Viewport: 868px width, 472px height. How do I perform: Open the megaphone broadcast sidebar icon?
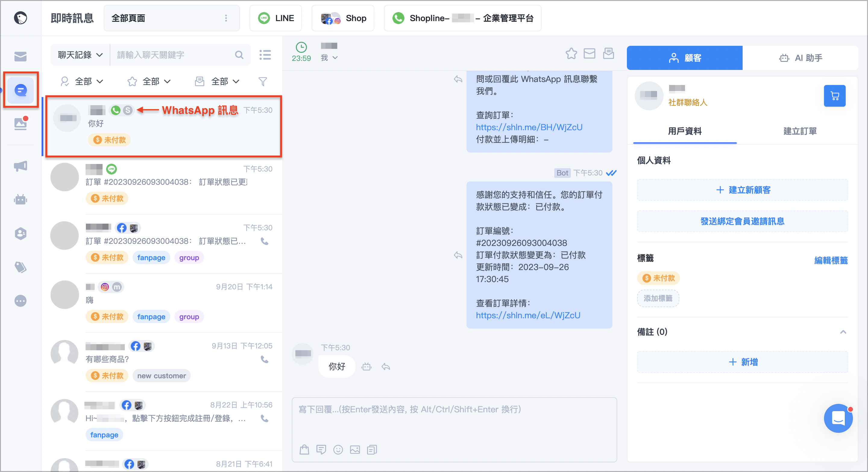tap(20, 166)
